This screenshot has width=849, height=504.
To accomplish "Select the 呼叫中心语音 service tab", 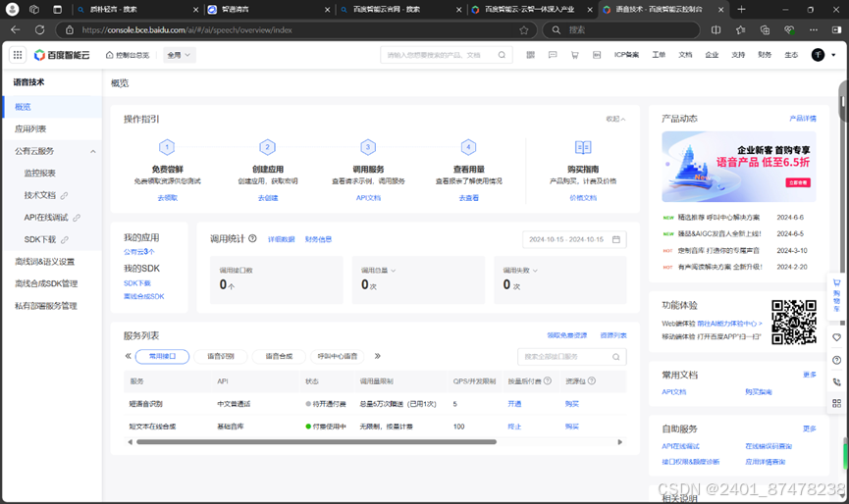I will pyautogui.click(x=338, y=356).
